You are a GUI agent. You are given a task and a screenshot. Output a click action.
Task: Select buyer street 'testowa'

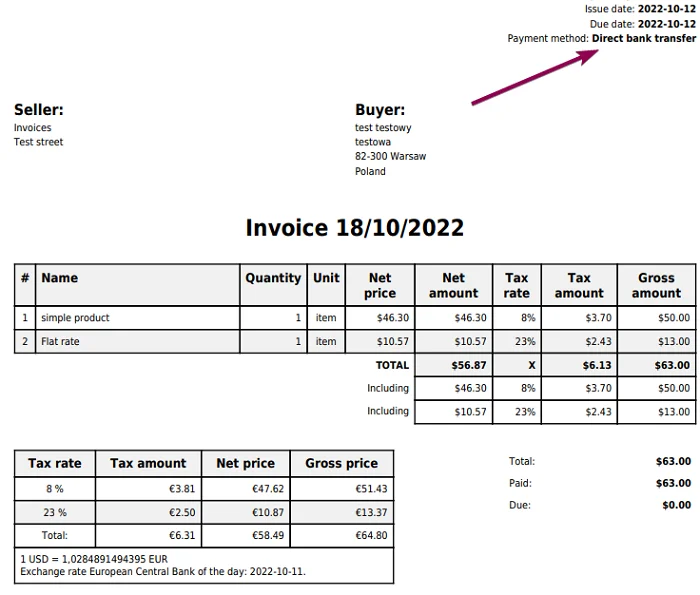point(373,142)
